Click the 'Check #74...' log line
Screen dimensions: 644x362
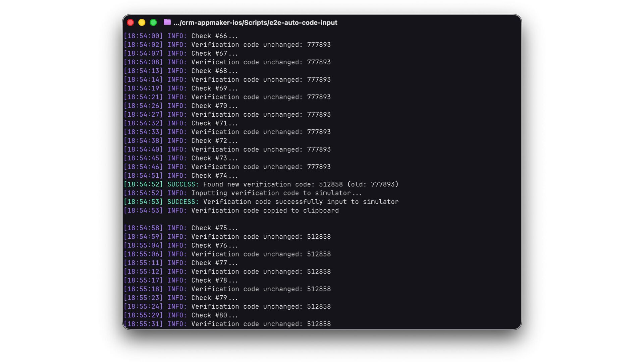(214, 176)
